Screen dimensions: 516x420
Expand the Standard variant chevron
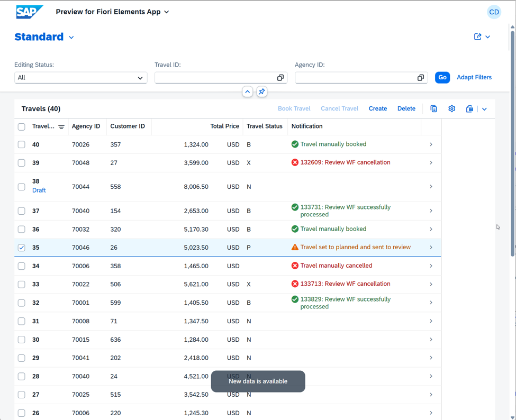(71, 38)
